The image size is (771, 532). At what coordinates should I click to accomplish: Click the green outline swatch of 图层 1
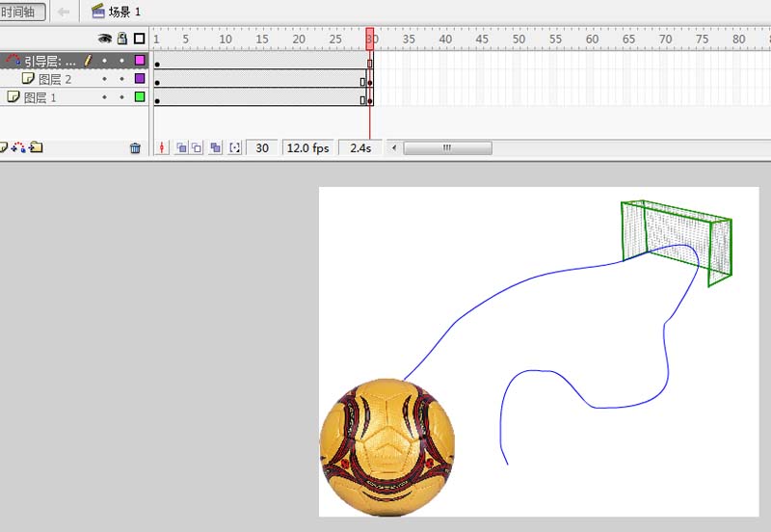click(x=140, y=96)
